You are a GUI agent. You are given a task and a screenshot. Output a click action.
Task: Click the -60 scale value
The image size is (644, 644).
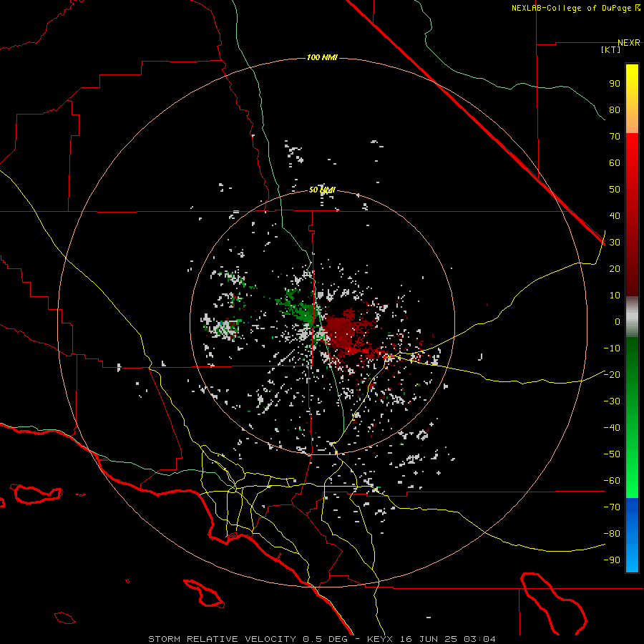612,481
